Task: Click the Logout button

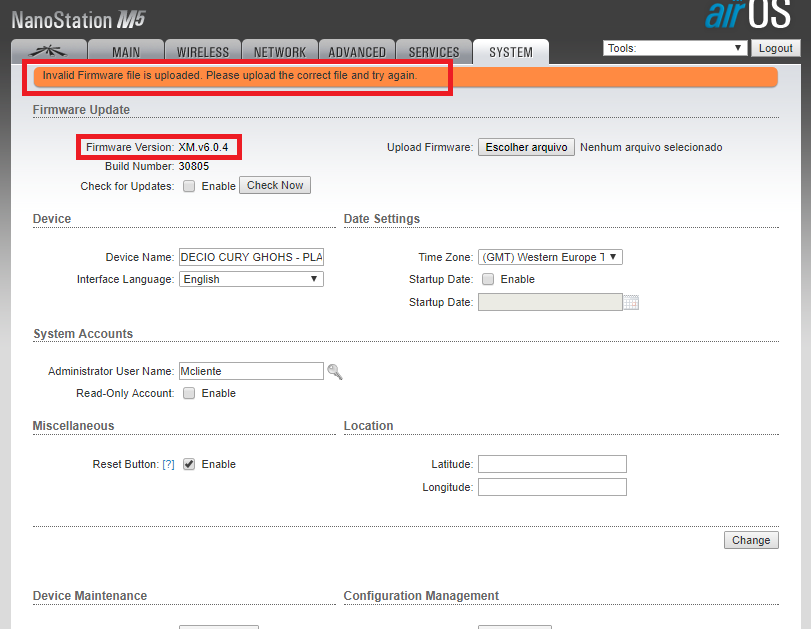Action: click(x=775, y=48)
